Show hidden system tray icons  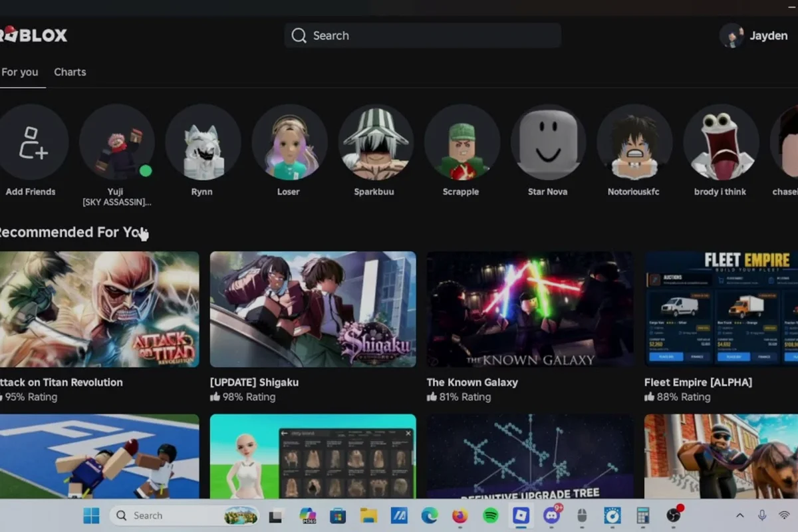coord(739,515)
